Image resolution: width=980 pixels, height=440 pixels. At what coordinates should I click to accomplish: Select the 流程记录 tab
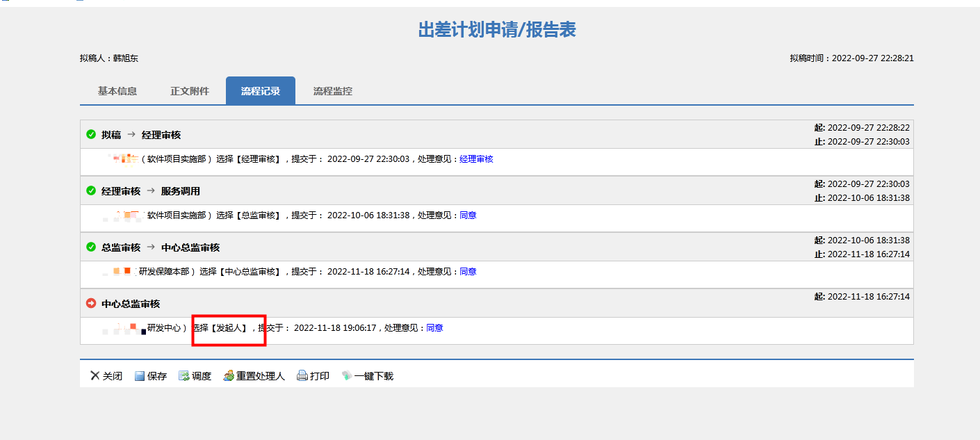click(x=261, y=91)
